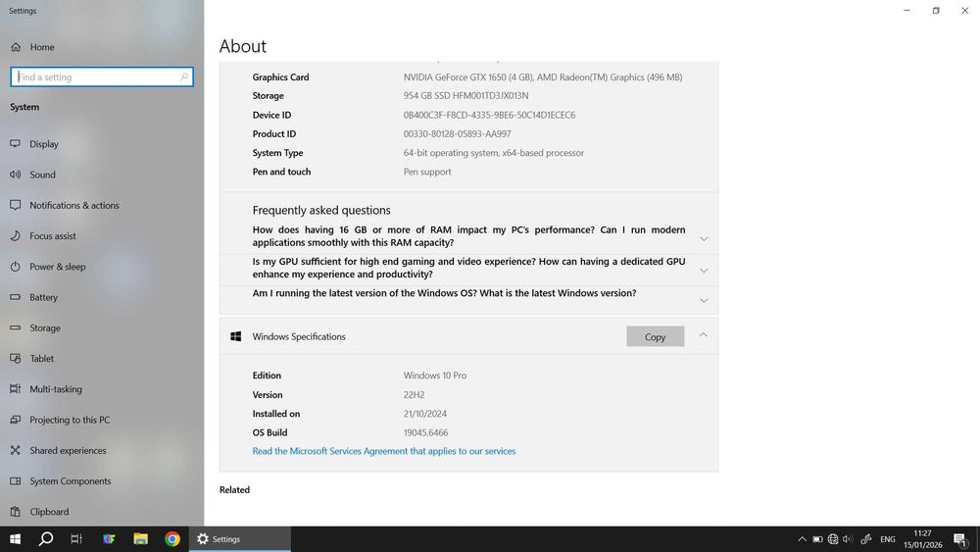Go to Notifications & actions

click(73, 205)
